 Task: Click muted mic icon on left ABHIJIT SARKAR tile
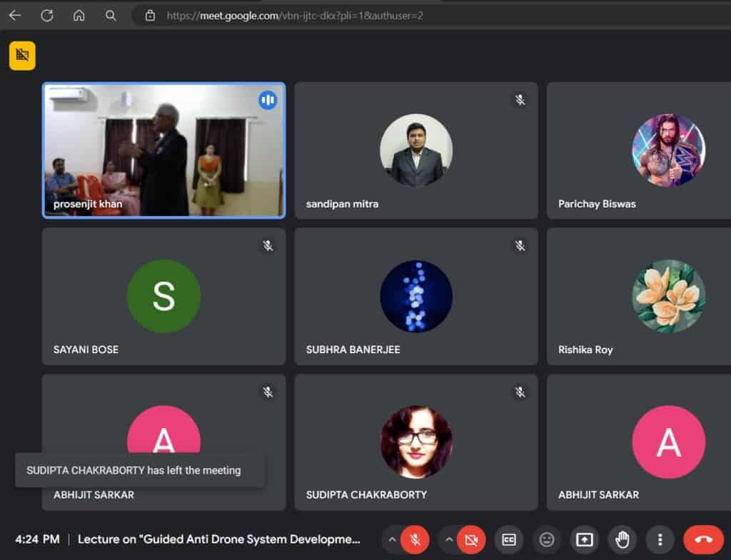(x=268, y=392)
